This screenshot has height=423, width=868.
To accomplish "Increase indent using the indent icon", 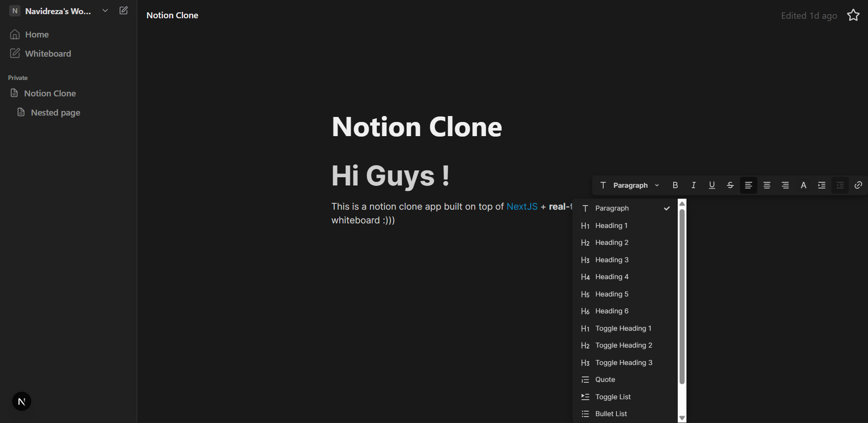I will tap(821, 185).
